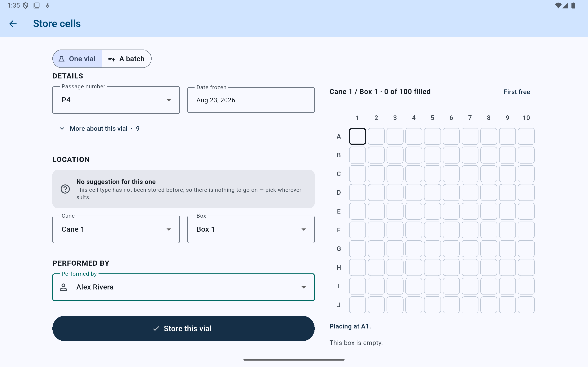
Task: Click the flask icon in One vial
Action: point(62,59)
